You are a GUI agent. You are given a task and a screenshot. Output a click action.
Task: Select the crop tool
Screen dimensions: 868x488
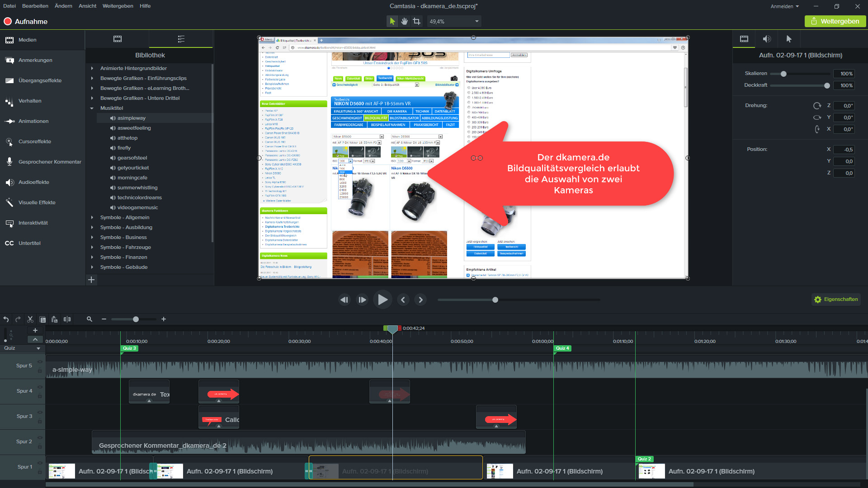(416, 21)
